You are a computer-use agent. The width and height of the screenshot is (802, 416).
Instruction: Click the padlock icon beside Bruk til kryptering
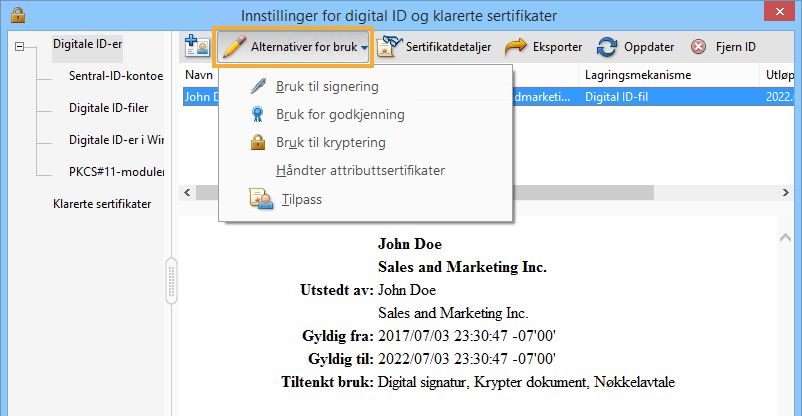click(258, 142)
